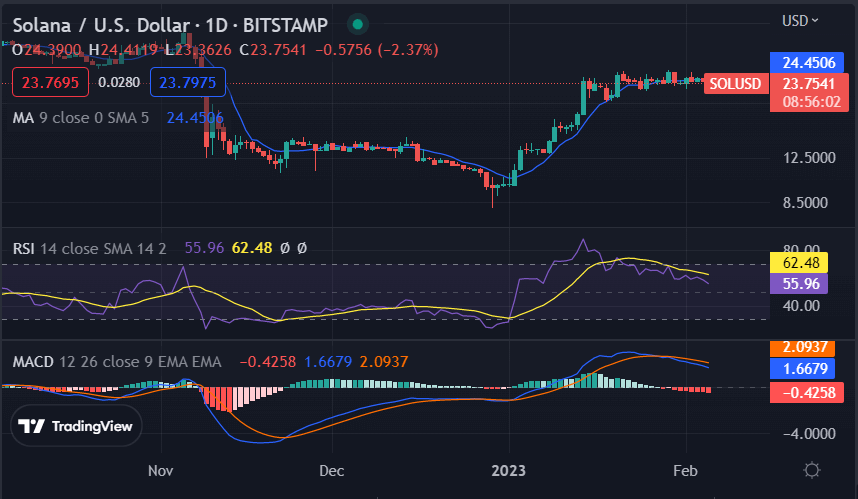Viewport: 858px width, 499px height.
Task: Click the red sell price 23.7695 button
Action: coord(50,82)
